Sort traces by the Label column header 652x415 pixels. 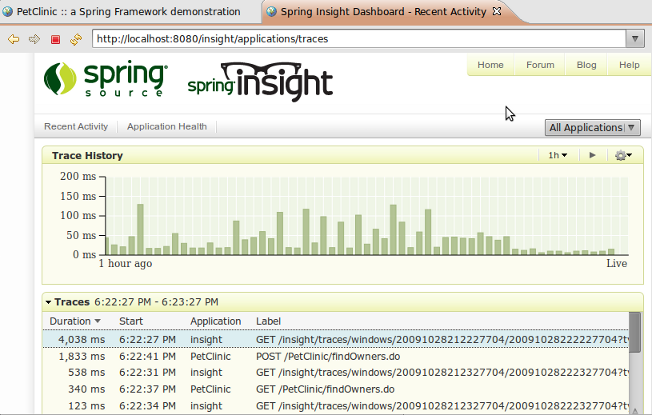point(268,321)
